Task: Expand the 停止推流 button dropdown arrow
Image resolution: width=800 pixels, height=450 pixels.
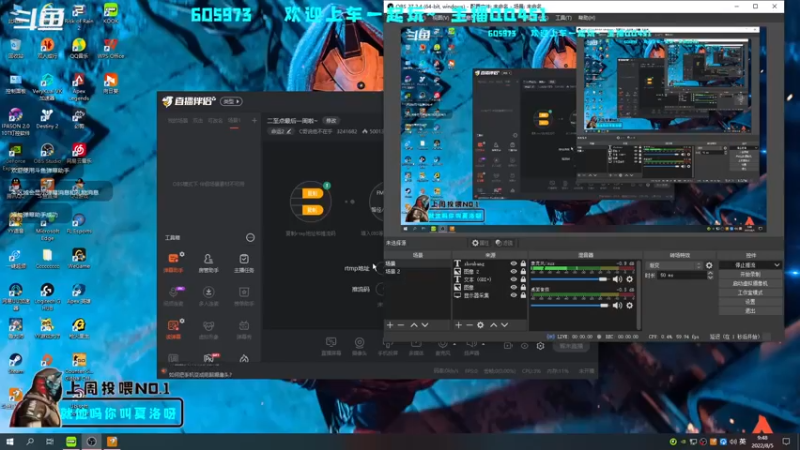Action: click(777, 265)
